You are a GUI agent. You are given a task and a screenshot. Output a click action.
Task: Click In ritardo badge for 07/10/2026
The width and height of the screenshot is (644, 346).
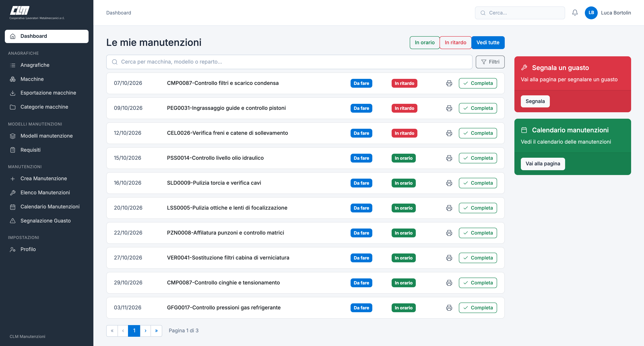tap(404, 83)
